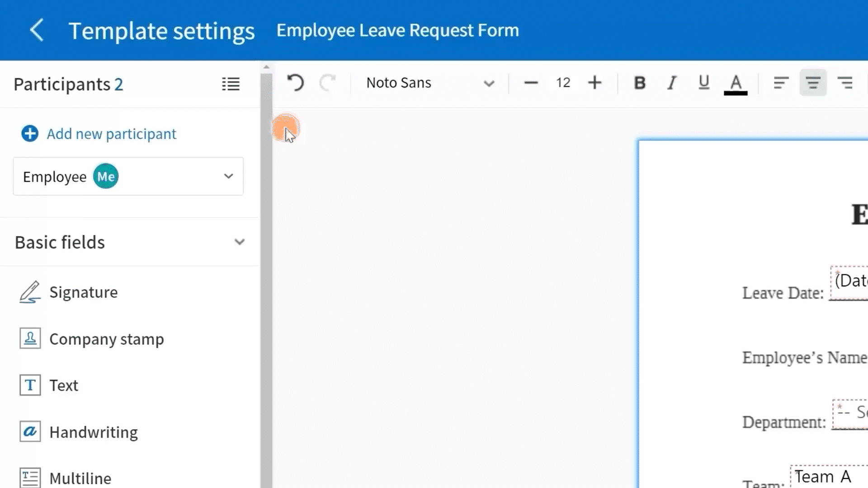Screen dimensions: 868x488
Task: Click the Team A field in document
Action: 829,477
